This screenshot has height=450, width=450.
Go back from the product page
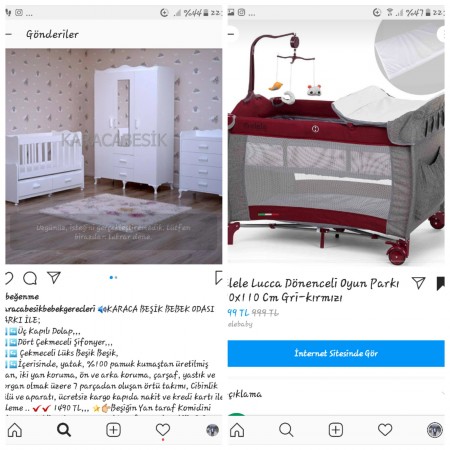pos(232,34)
